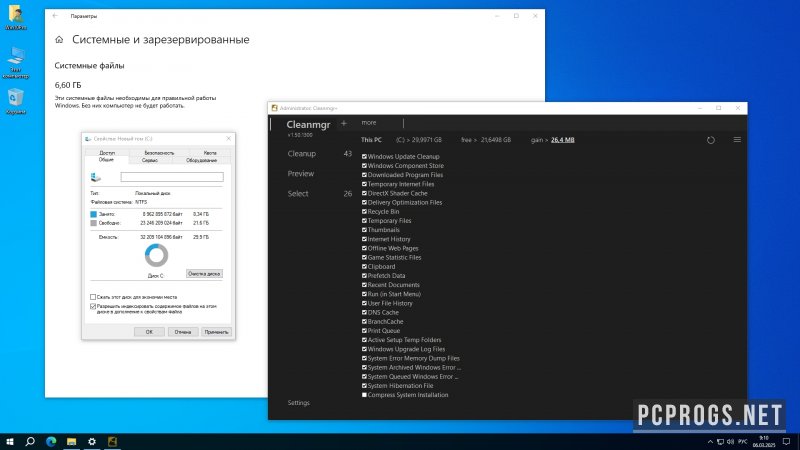Switch to Безопасность tab in Properties

(x=159, y=153)
